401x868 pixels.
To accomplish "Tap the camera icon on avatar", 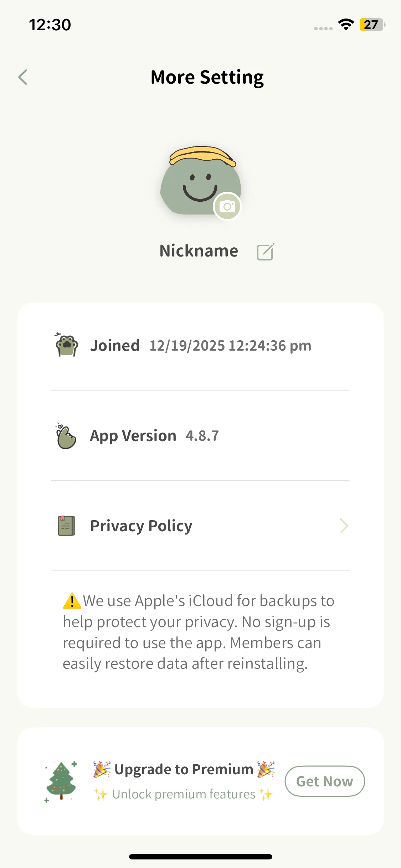I will tap(227, 206).
